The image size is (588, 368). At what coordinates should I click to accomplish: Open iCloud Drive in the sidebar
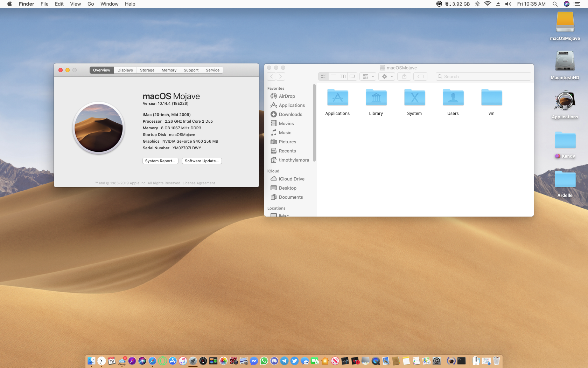(291, 179)
